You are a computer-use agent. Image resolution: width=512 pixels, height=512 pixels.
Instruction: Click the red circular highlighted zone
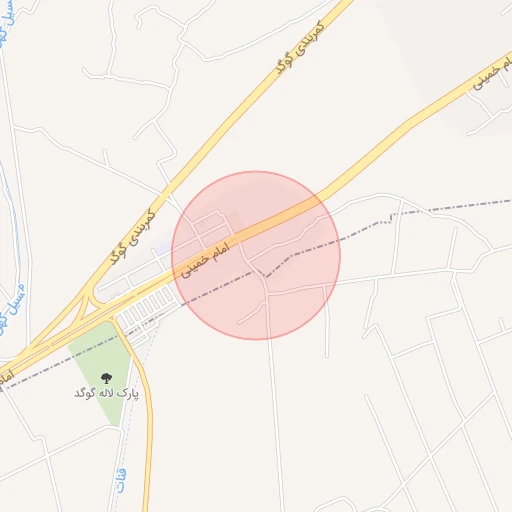tap(256, 256)
